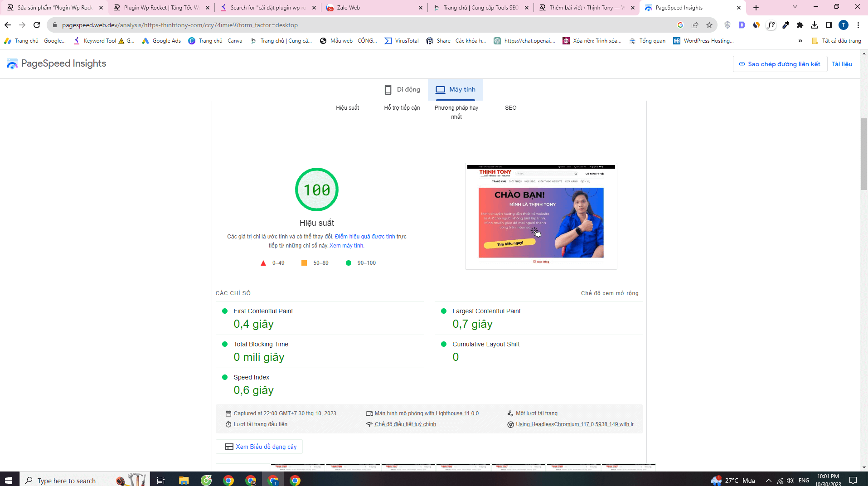Viewport: 868px width, 486px height.
Task: Click the browser back arrow
Action: click(8, 25)
